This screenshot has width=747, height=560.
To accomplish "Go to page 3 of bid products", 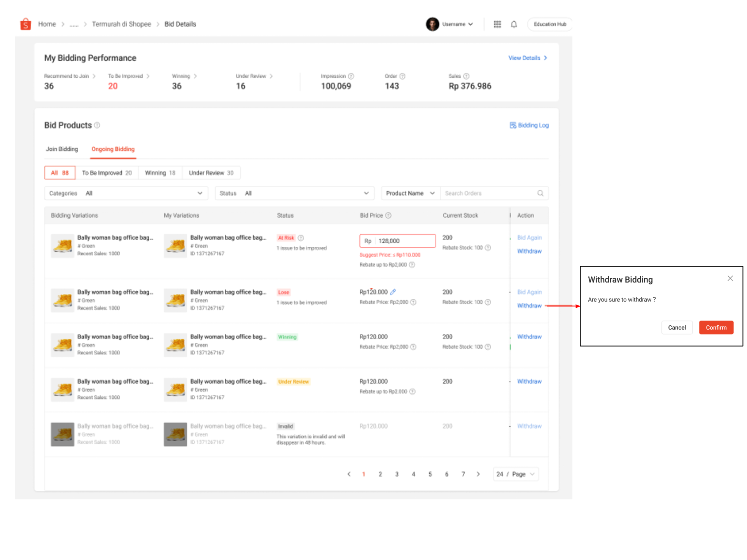I will [397, 474].
